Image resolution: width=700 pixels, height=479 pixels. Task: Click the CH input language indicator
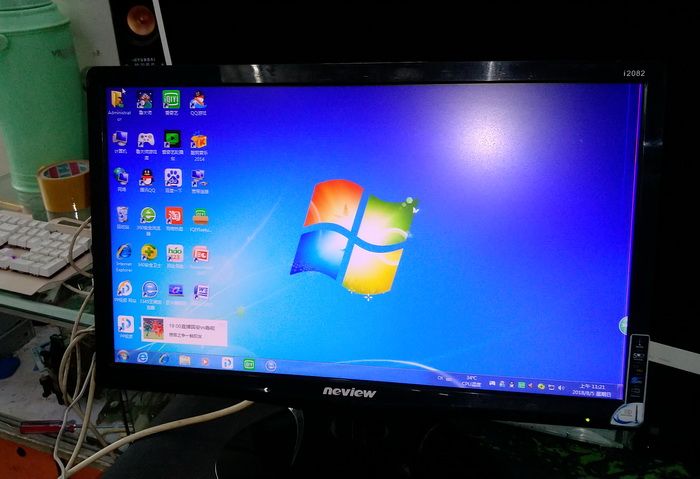click(441, 378)
